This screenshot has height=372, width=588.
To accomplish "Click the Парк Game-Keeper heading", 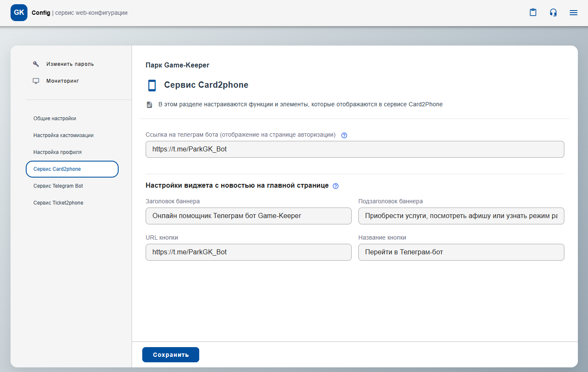I will click(x=177, y=65).
